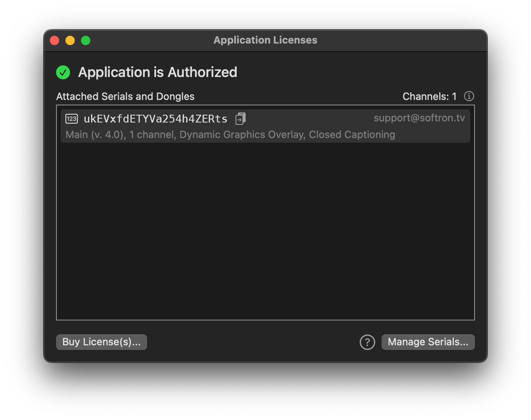
Task: Click Attached Serials and Dongles heading
Action: tap(125, 96)
